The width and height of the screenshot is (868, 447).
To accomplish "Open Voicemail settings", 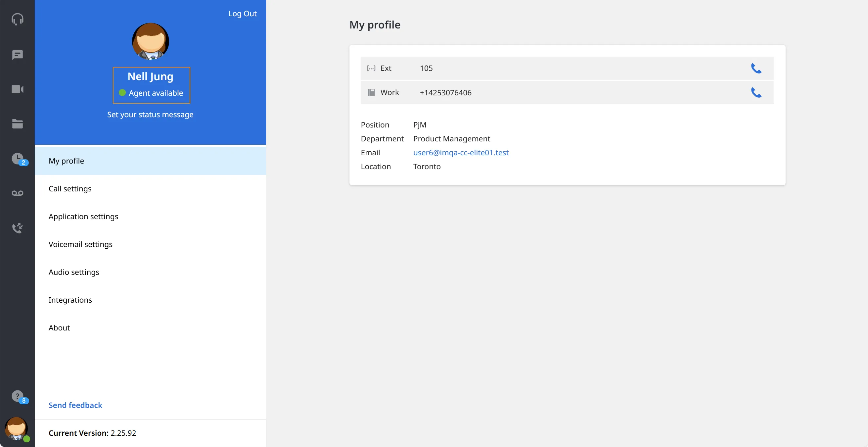I will pyautogui.click(x=150, y=244).
